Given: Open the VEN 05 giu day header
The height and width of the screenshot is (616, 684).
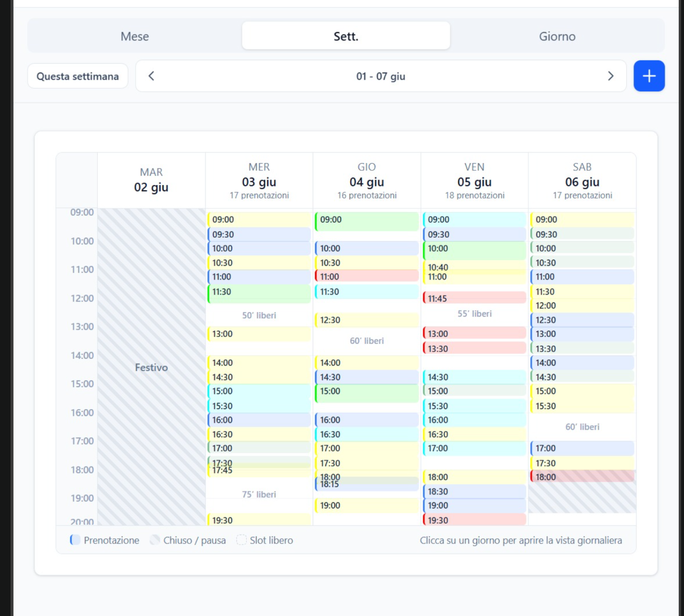Looking at the screenshot, I should tap(474, 180).
